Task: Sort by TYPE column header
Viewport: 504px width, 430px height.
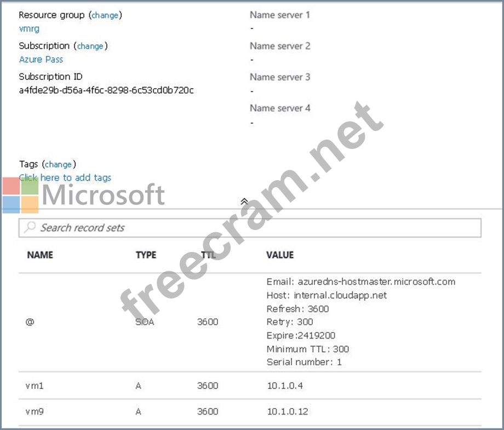Action: [x=146, y=255]
